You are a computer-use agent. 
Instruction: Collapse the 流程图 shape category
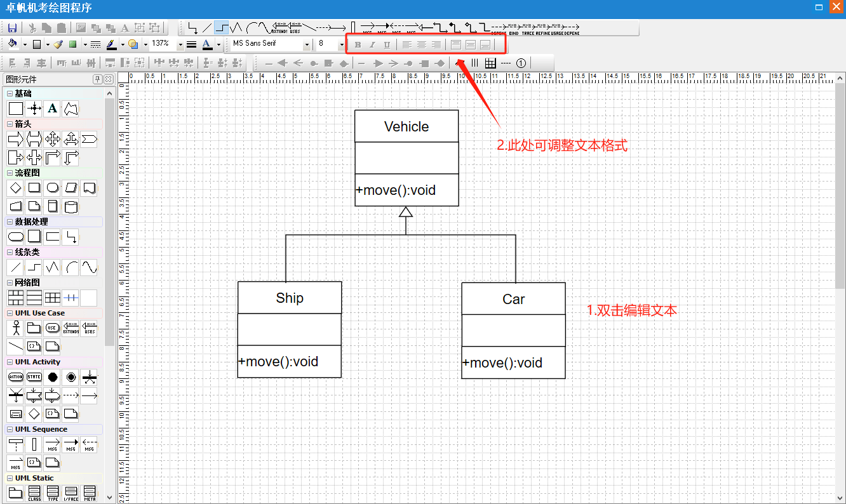pyautogui.click(x=10, y=173)
